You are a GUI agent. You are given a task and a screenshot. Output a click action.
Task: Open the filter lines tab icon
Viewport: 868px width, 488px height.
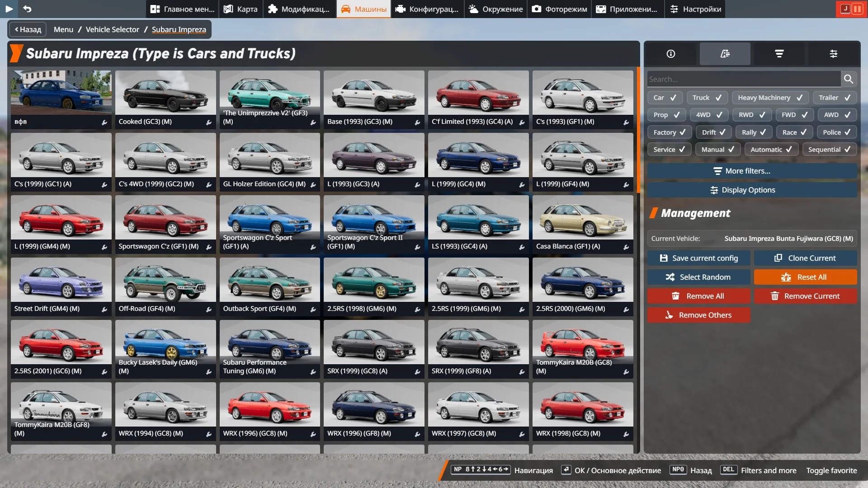[x=779, y=54]
